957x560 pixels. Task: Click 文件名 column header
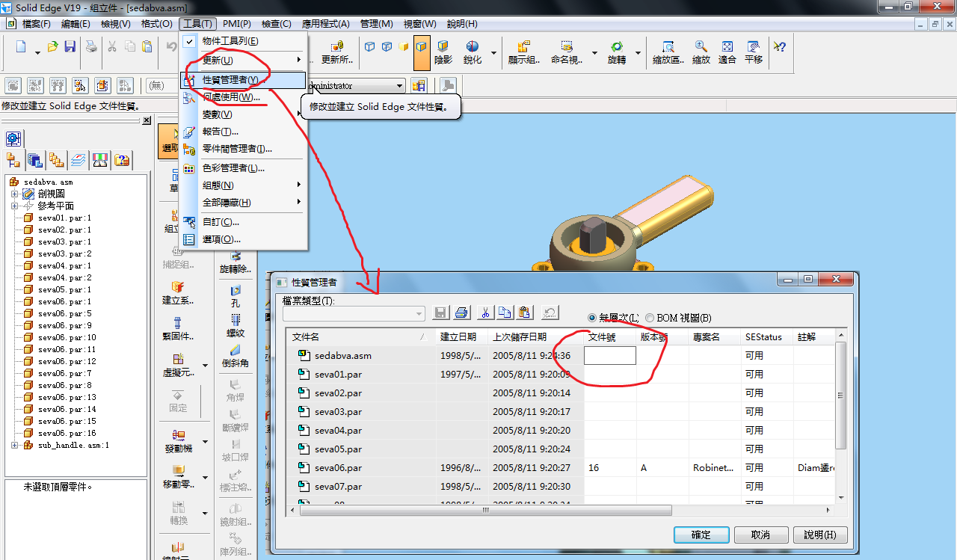(360, 337)
